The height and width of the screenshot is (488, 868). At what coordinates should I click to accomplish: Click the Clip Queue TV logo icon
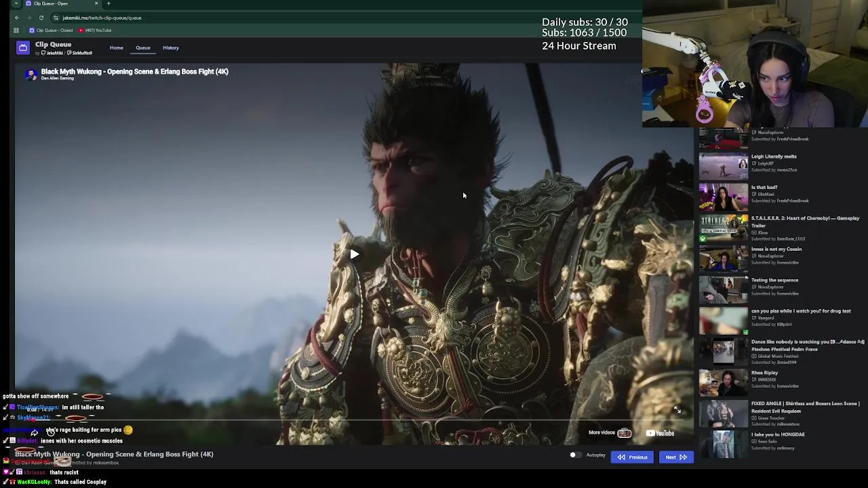click(x=23, y=47)
